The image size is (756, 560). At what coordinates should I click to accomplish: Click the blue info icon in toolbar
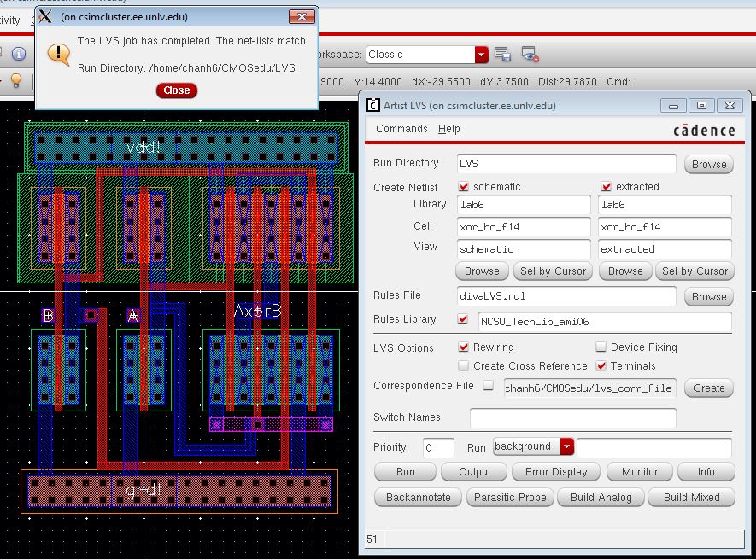[19, 54]
